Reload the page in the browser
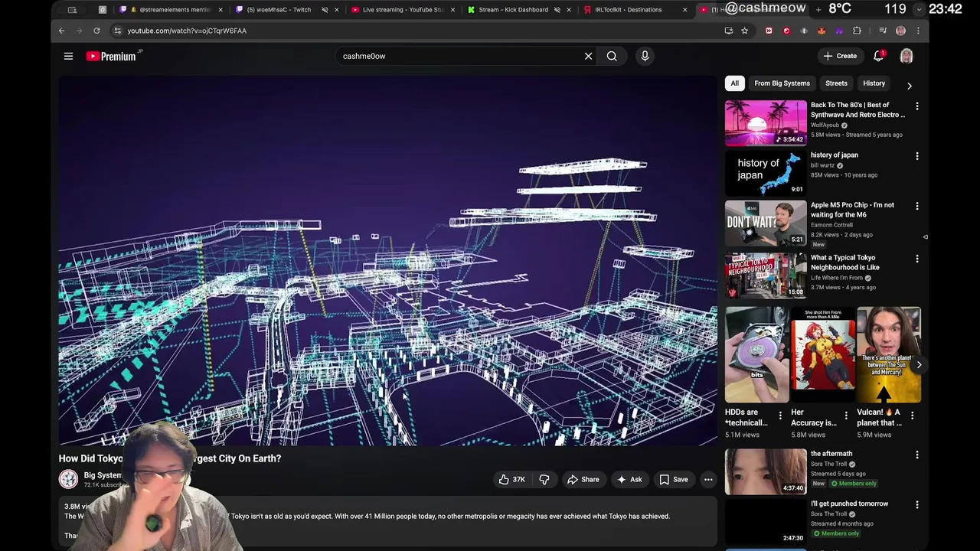Screen dimensions: 980x551 point(96,31)
